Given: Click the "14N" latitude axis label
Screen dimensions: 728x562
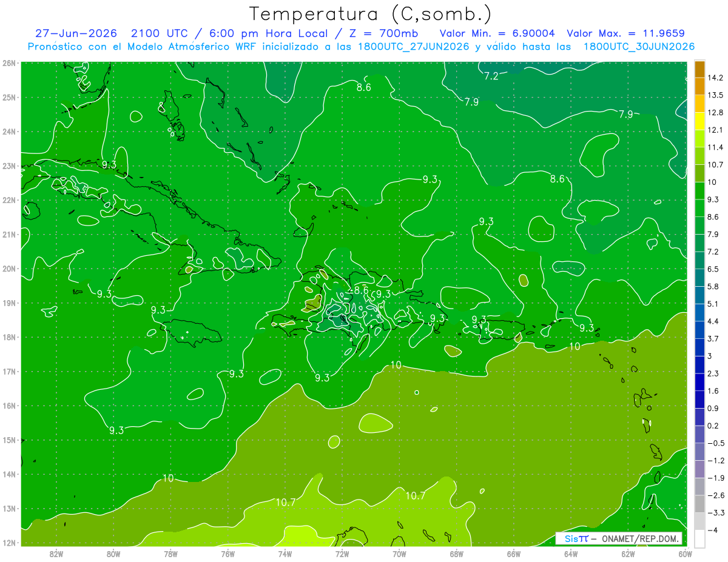Looking at the screenshot, I should [8, 475].
